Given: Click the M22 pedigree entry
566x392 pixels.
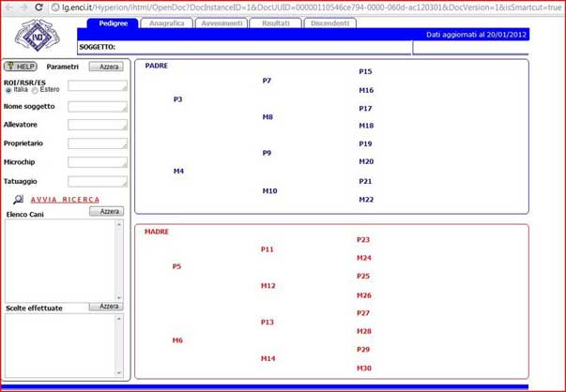Looking at the screenshot, I should tap(366, 200).
